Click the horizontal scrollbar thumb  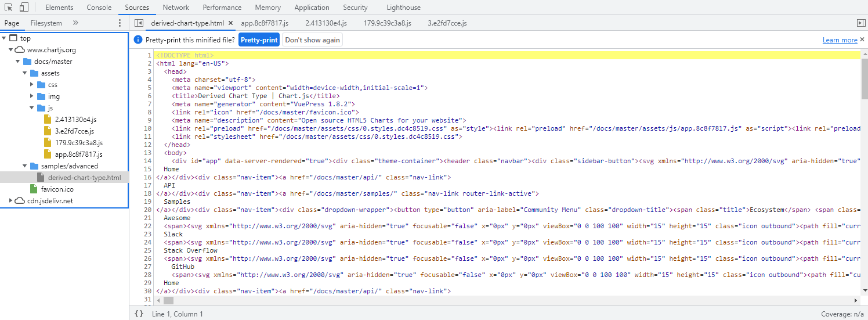168,300
